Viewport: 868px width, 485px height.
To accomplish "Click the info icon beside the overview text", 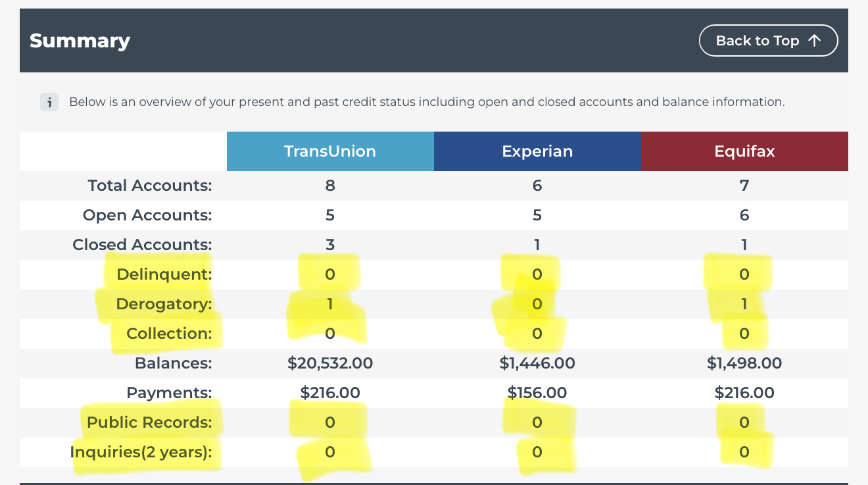I will (x=49, y=102).
